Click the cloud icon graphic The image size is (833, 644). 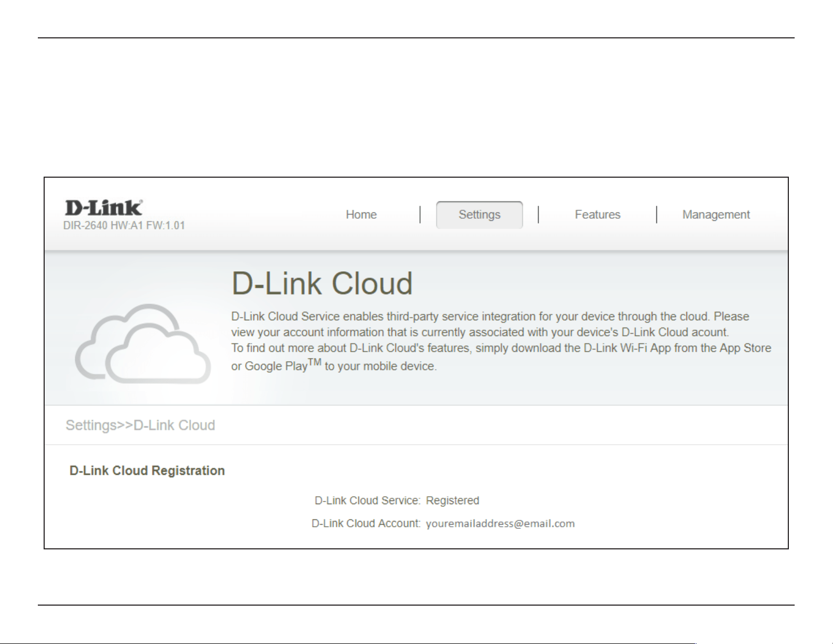pos(143,344)
